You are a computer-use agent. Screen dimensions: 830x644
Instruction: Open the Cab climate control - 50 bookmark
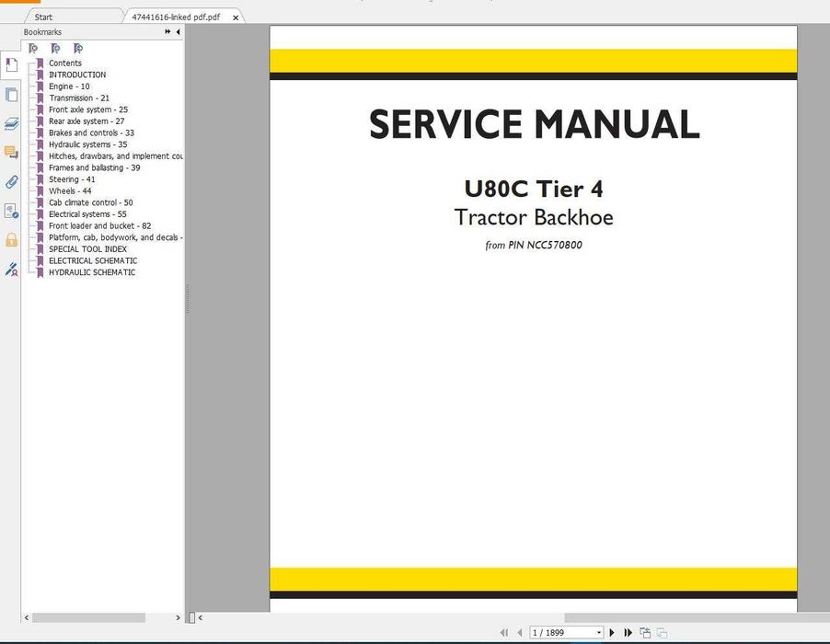(90, 202)
